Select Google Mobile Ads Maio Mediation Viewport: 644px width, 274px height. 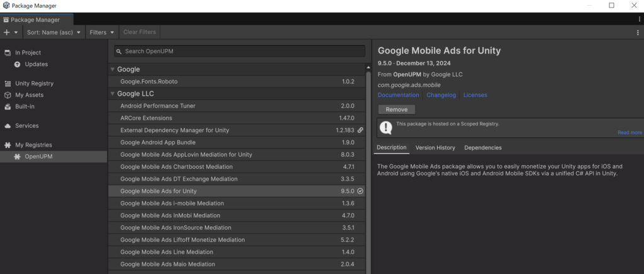pos(236,264)
